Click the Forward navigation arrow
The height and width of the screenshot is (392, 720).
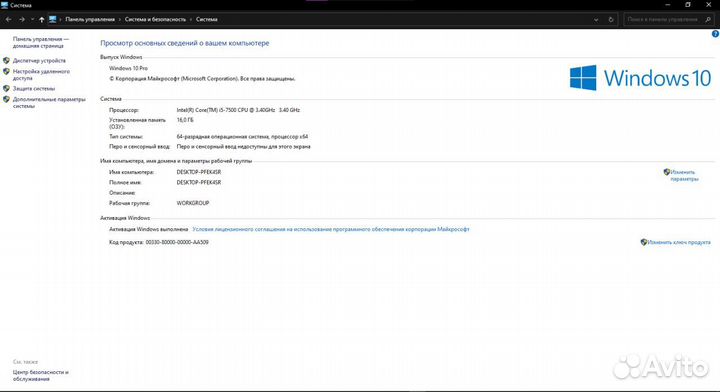point(22,19)
